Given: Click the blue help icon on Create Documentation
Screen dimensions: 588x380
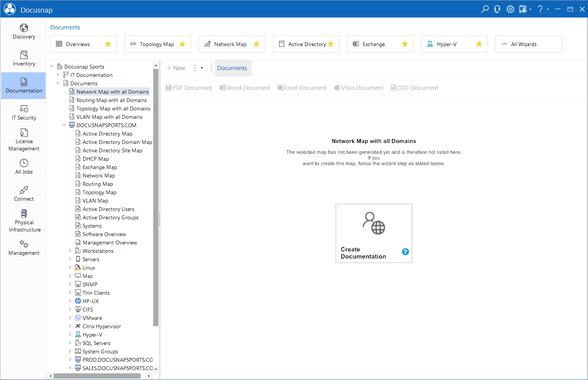Looking at the screenshot, I should click(405, 252).
